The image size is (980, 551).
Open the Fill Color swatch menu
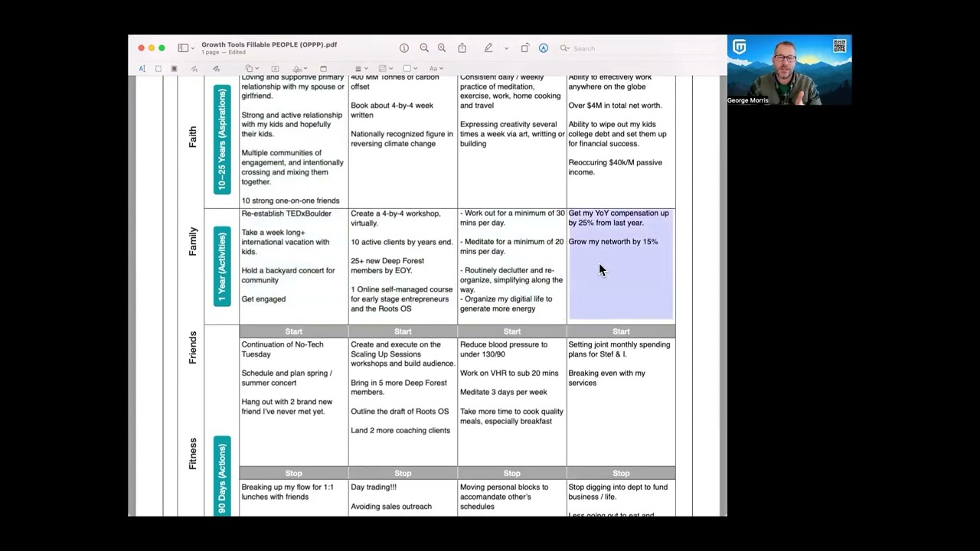410,69
